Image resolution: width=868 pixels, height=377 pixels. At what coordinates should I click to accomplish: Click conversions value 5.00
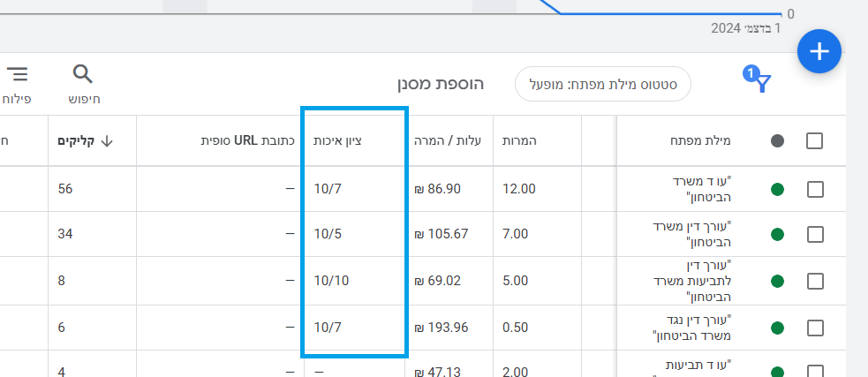pos(516,282)
